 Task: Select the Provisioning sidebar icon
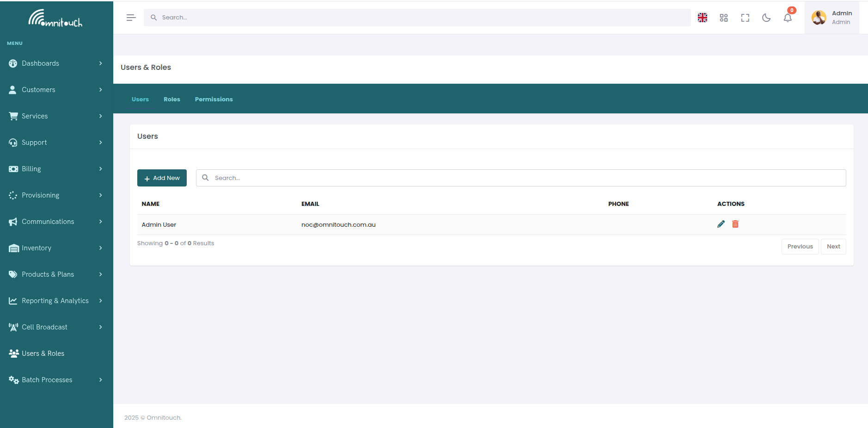tap(13, 195)
